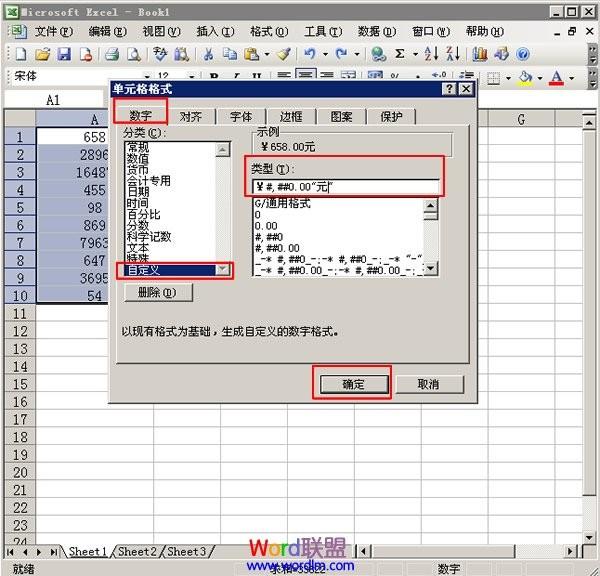Undo the last action

[310, 54]
